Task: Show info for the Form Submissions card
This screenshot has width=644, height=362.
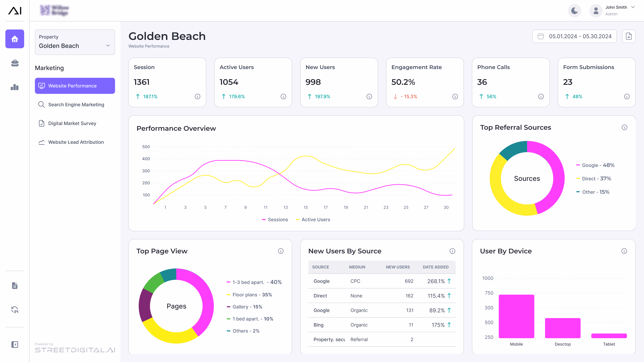Action: click(x=627, y=97)
